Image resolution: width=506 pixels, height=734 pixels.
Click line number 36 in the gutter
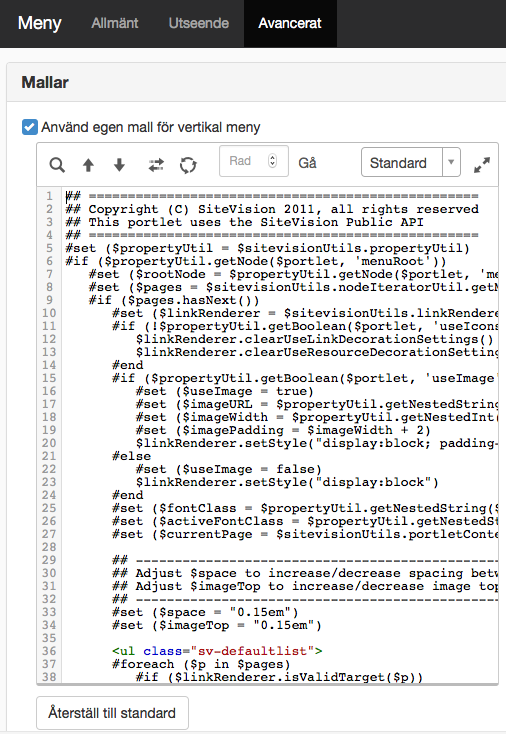click(49, 651)
